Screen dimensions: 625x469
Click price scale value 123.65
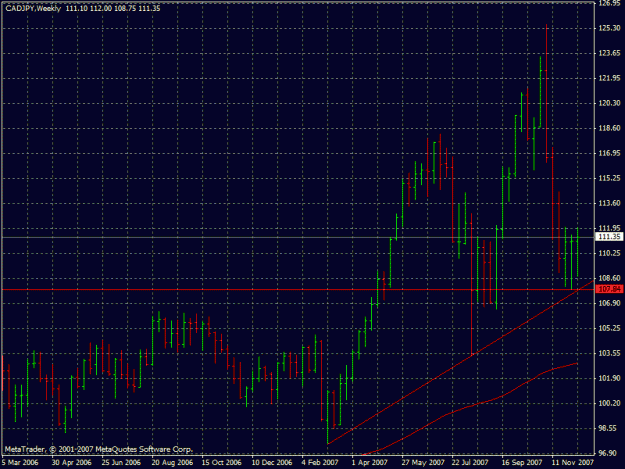click(610, 53)
